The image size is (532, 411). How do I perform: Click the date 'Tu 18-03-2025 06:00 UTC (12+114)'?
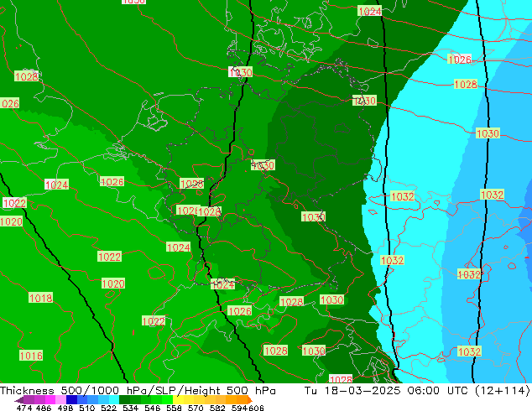[417, 391]
